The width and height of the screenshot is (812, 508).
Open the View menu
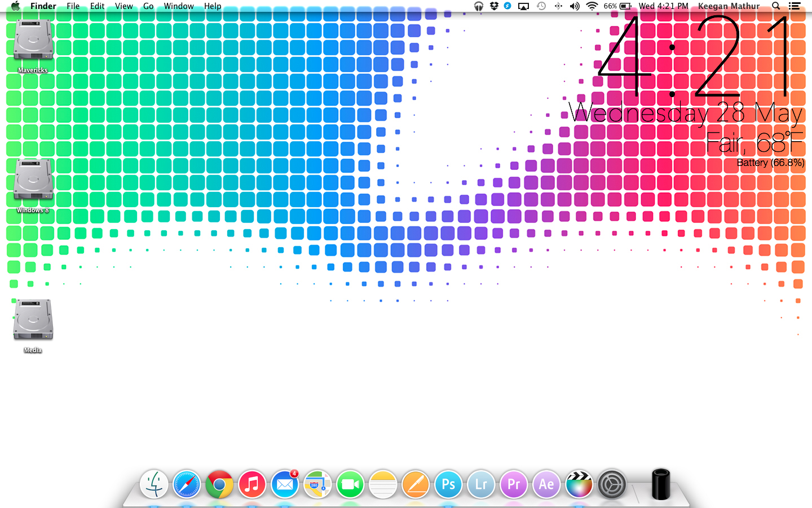[x=124, y=6]
